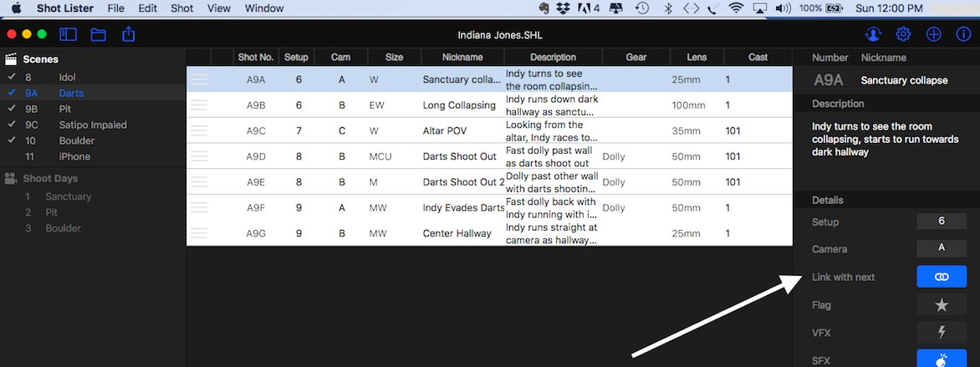The image size is (980, 367).
Task: Click the Size column header
Action: (x=395, y=57)
